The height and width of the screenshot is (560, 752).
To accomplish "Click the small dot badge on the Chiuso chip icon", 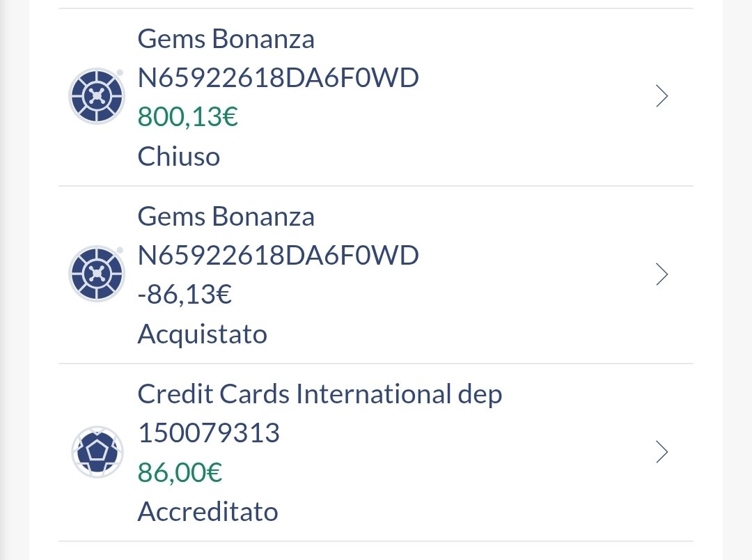I will [x=120, y=72].
